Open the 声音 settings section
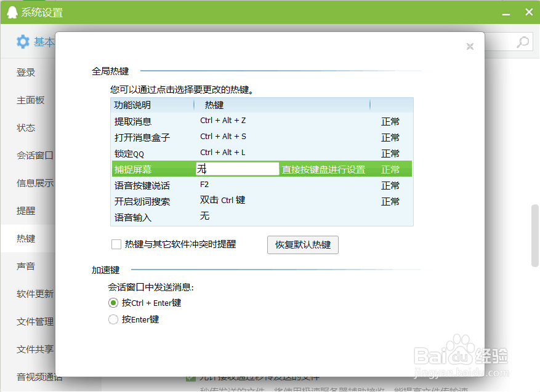The image size is (540, 392). [x=26, y=266]
